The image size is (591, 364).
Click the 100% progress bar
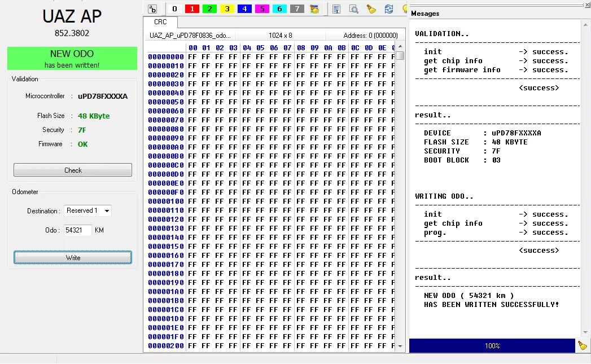tap(492, 345)
